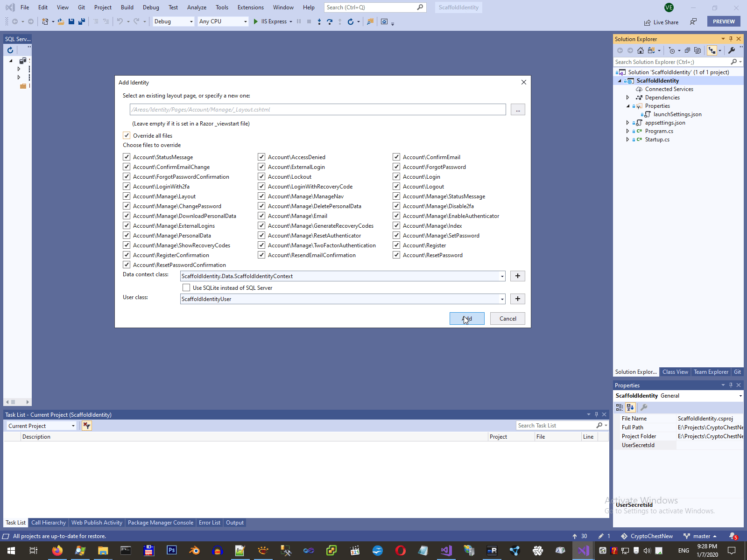Add new data context class plus button
The width and height of the screenshot is (747, 560).
click(x=518, y=276)
